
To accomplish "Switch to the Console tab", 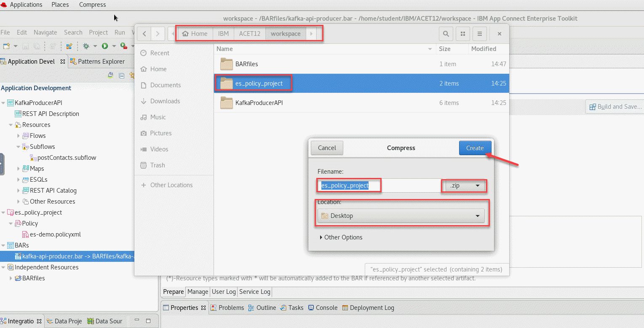I will point(323,308).
